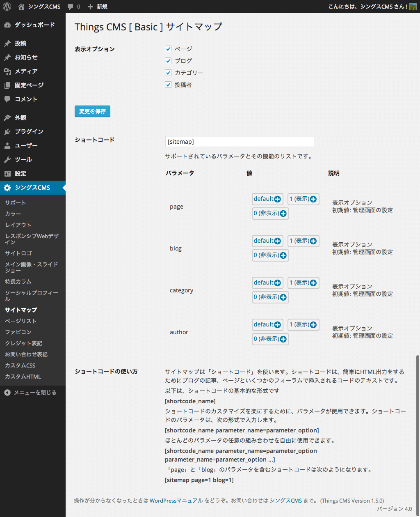
Task: Follow the WordPressマニュアル link
Action: (176, 501)
